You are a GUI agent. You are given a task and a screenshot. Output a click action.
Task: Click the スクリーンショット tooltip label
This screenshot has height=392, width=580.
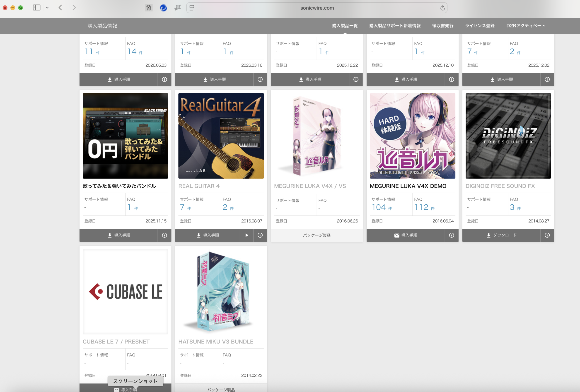tap(135, 381)
